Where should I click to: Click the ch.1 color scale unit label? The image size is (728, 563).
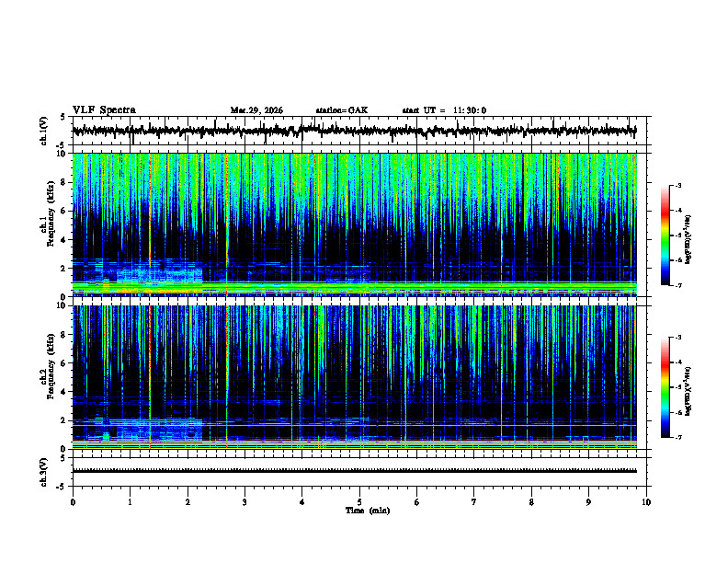(688, 239)
